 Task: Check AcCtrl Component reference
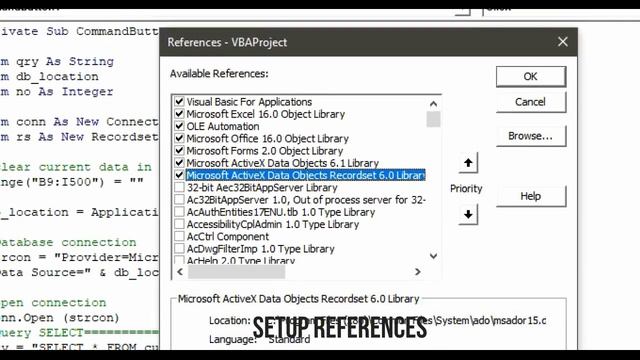(x=179, y=236)
